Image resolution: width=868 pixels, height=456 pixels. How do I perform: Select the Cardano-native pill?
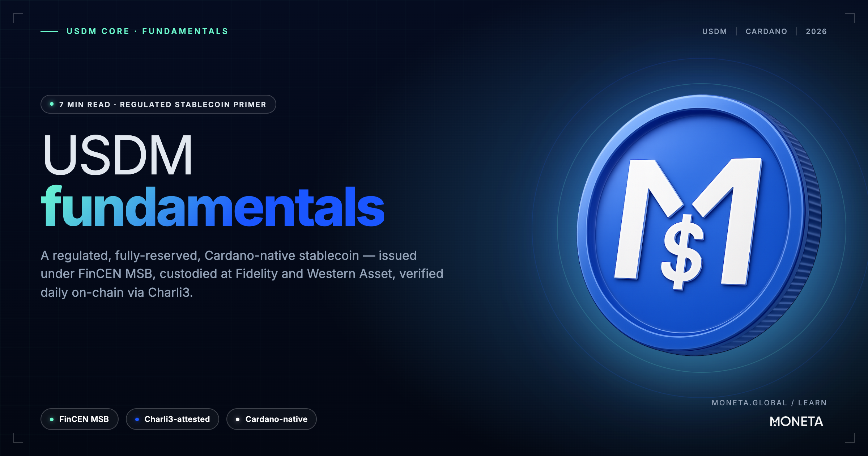(x=272, y=419)
